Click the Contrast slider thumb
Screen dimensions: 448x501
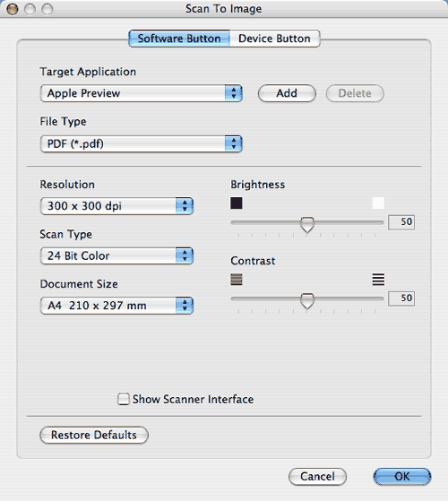point(307,301)
